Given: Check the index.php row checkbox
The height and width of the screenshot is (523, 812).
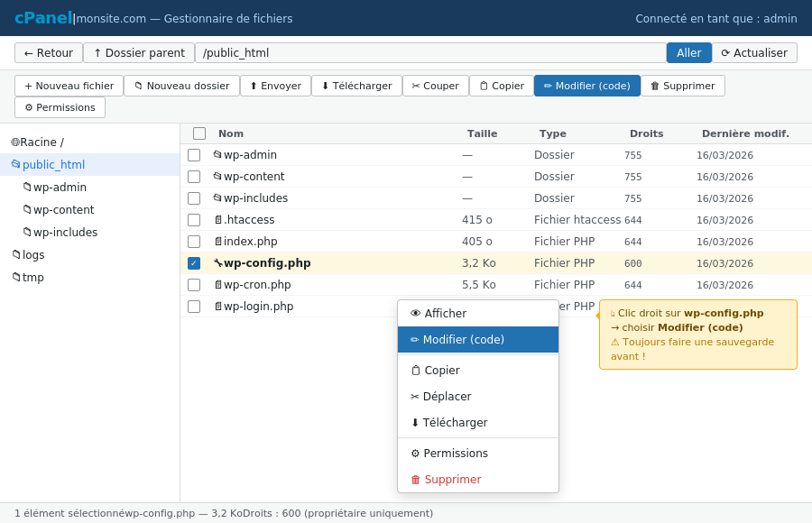Looking at the screenshot, I should coord(194,242).
